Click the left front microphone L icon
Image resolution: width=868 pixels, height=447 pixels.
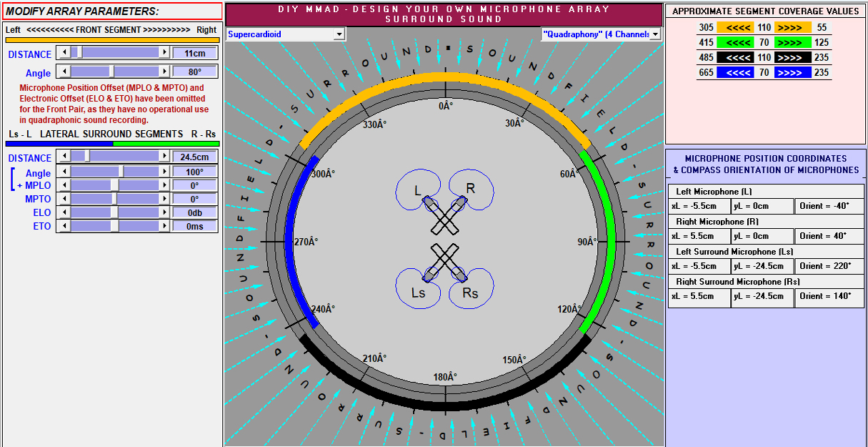click(x=431, y=206)
